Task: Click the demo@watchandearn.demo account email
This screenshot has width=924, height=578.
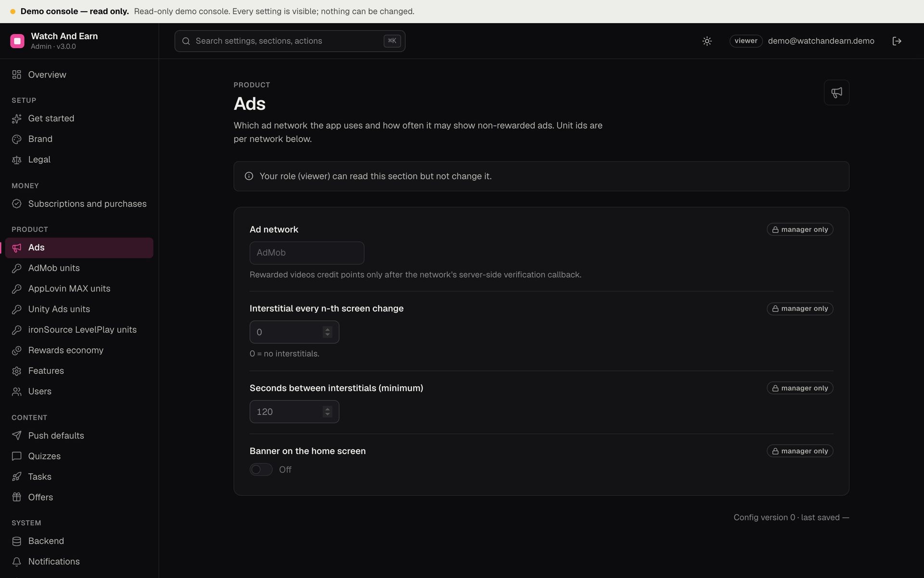Action: point(821,41)
